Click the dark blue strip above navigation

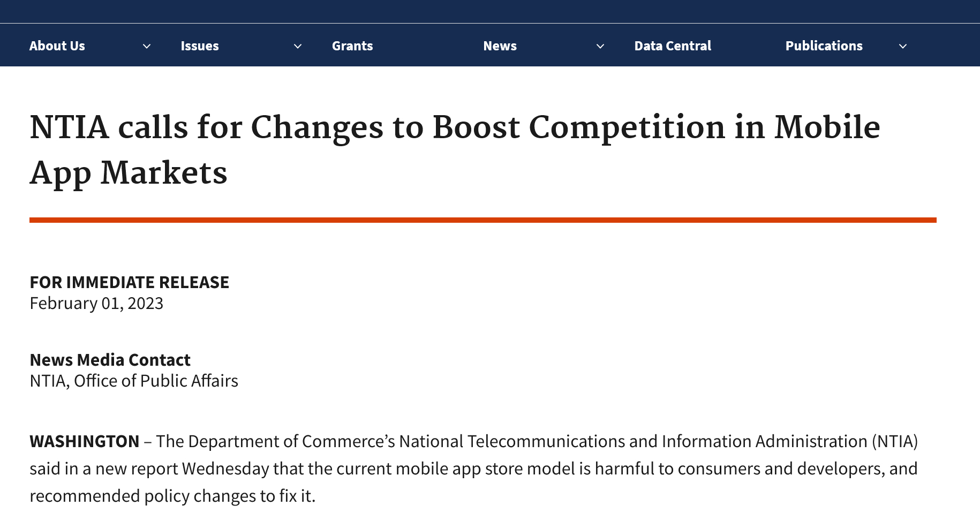coord(489,11)
